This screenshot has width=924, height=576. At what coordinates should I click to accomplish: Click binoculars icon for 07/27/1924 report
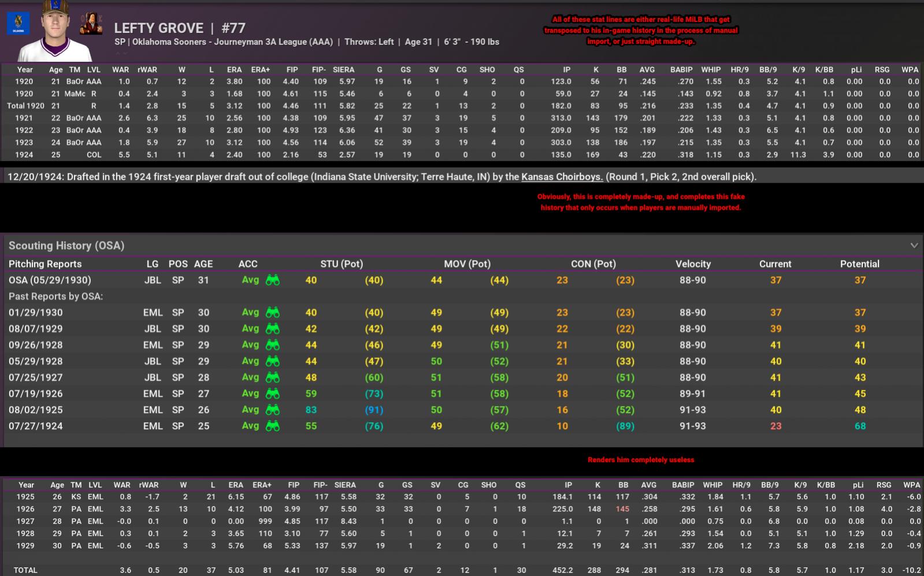pyautogui.click(x=272, y=426)
